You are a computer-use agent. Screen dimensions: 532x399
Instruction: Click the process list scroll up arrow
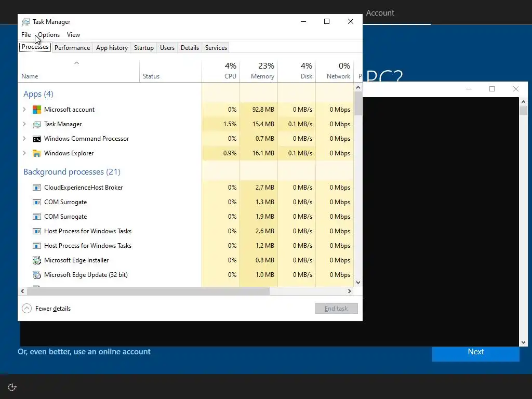click(358, 87)
